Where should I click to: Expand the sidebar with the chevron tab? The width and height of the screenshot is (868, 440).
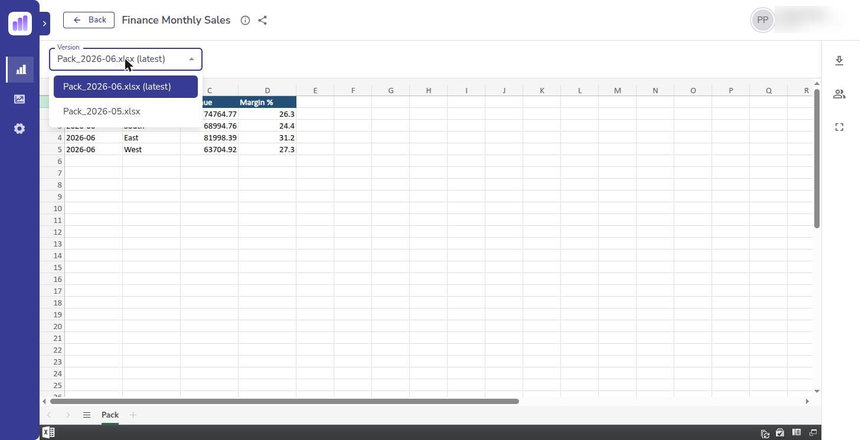pyautogui.click(x=44, y=24)
